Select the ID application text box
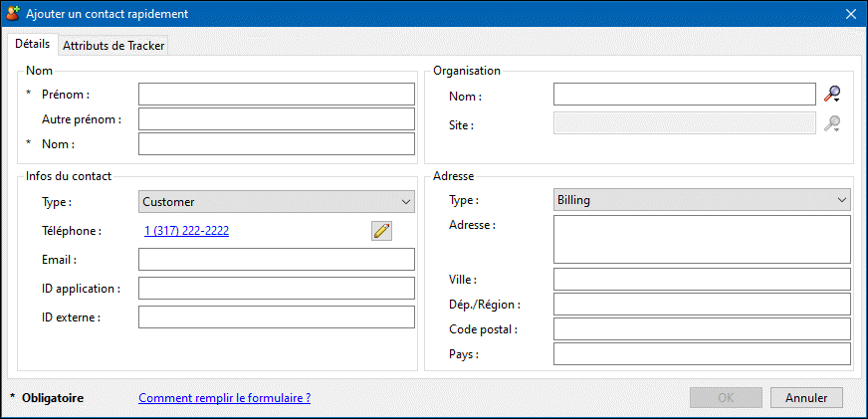This screenshot has width=868, height=419. pyautogui.click(x=276, y=289)
